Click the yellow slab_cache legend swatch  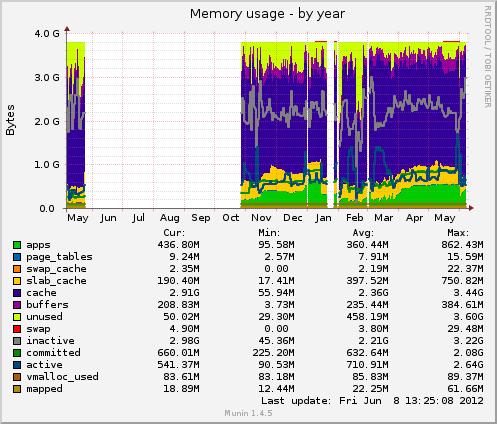tap(17, 281)
